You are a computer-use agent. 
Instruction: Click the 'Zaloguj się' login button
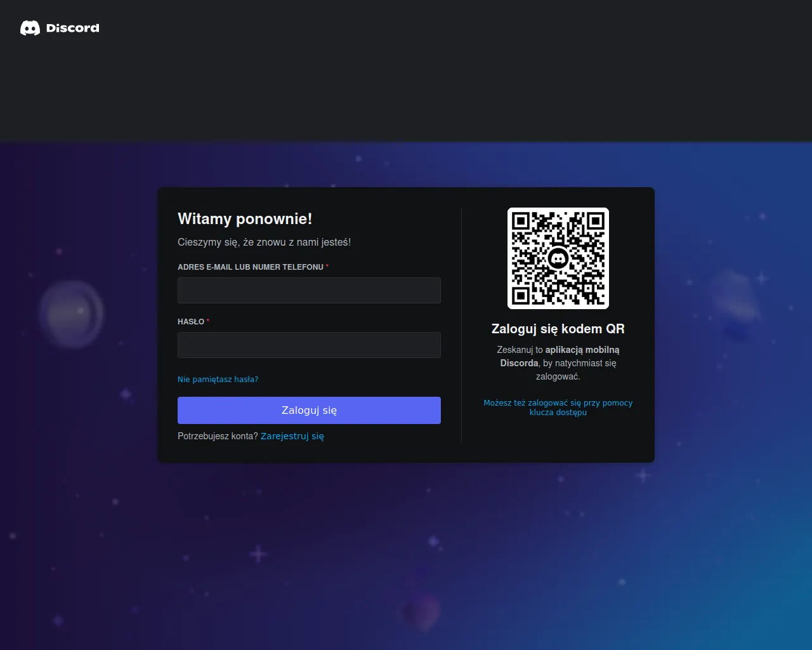click(309, 410)
